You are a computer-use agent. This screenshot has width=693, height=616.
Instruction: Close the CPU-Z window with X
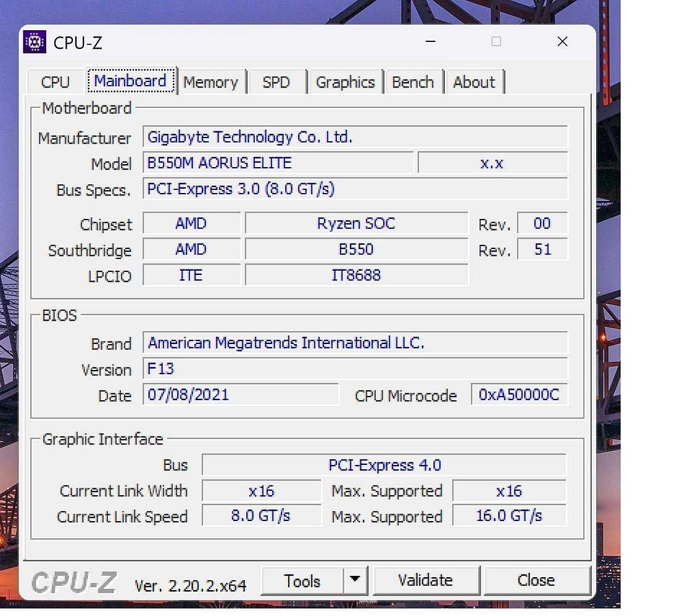(562, 41)
